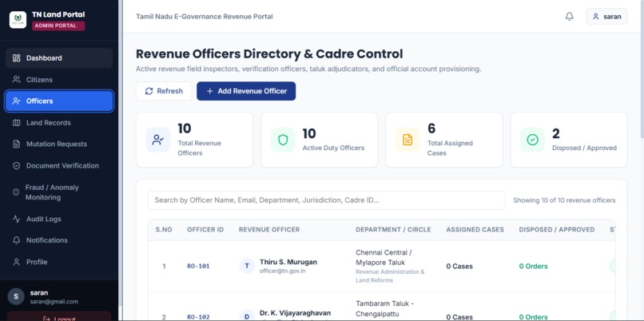Click the Total Assigned Cases document icon
644x321 pixels.
(x=407, y=140)
